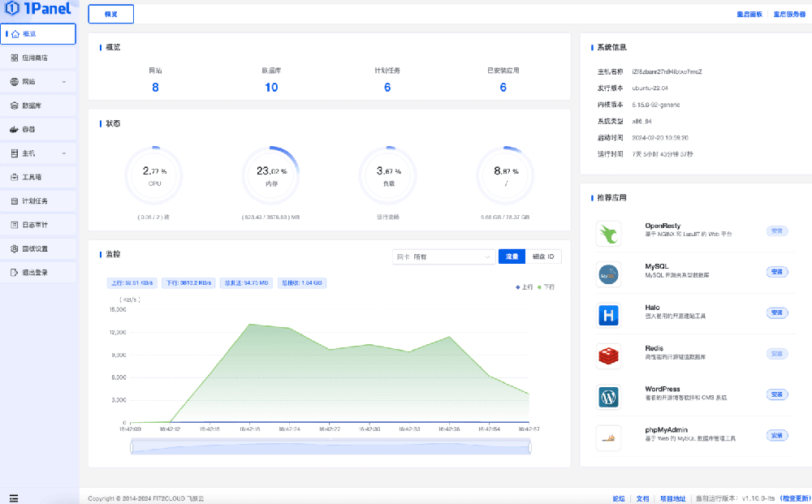Install WordPress with its 安装 button
The image size is (812, 504).
(x=777, y=394)
